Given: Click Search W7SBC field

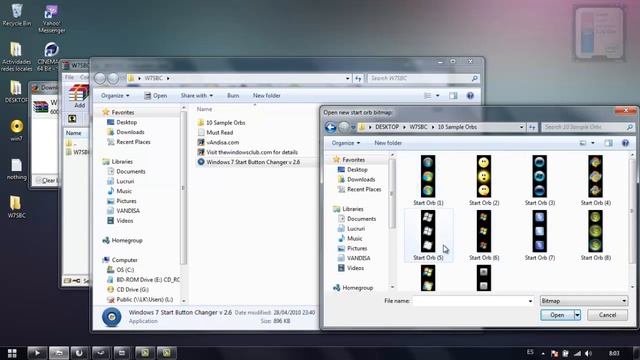Looking at the screenshot, I should 423,78.
